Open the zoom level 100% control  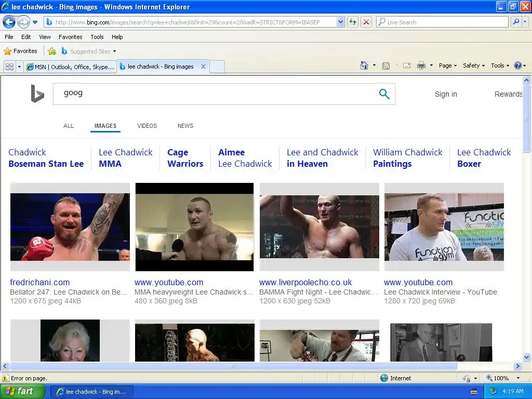503,378
